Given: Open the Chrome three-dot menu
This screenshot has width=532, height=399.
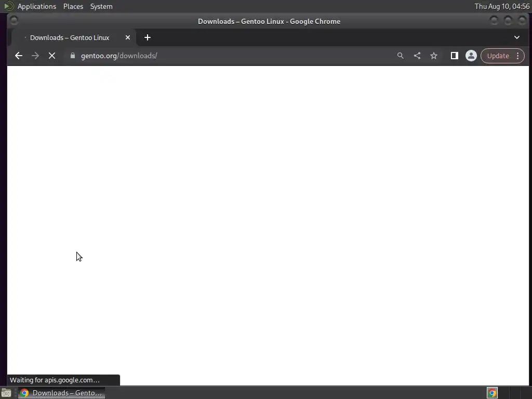Looking at the screenshot, I should tap(518, 56).
